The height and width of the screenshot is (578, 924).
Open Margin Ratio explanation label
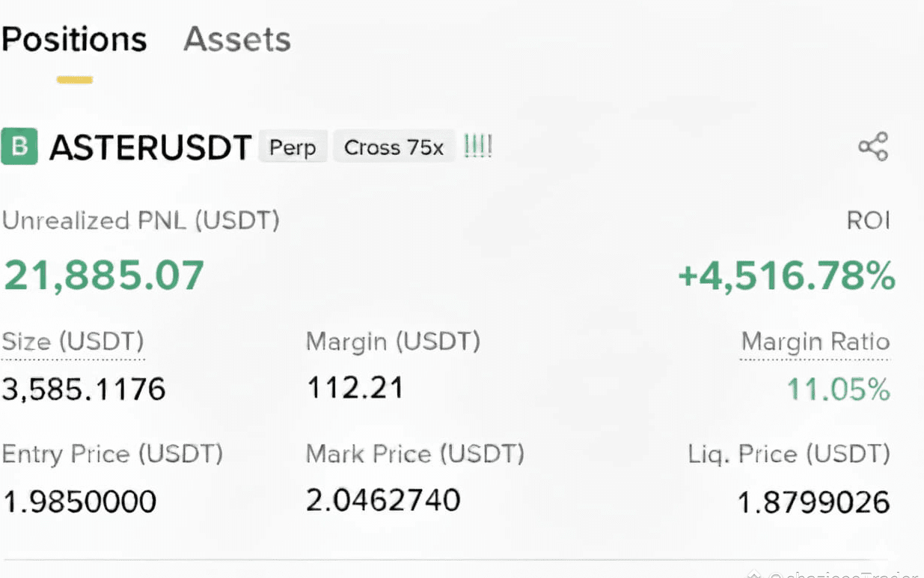(x=815, y=342)
